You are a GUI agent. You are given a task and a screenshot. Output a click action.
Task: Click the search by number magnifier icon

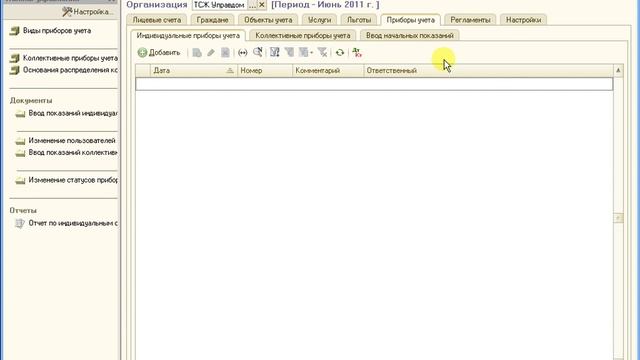[x=258, y=52]
